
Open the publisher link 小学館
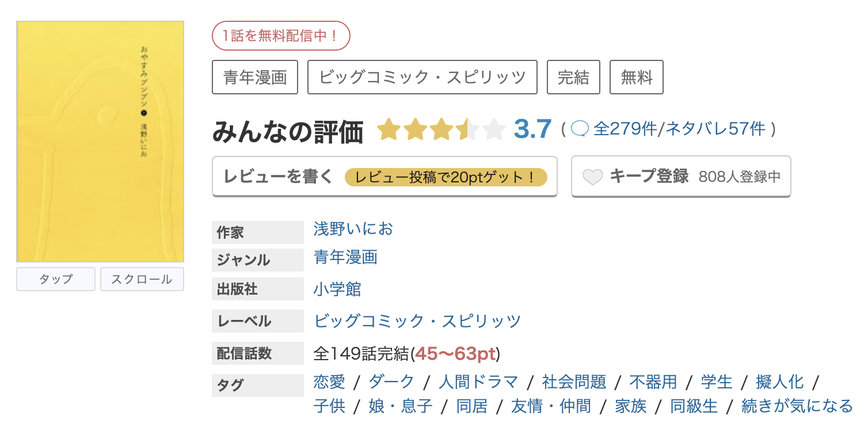click(x=339, y=289)
